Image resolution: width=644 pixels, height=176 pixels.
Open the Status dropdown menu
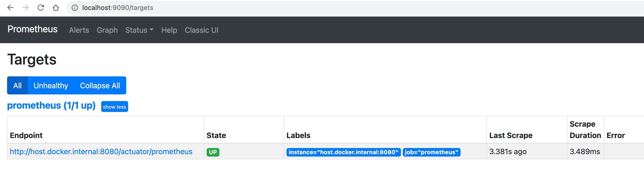point(139,30)
